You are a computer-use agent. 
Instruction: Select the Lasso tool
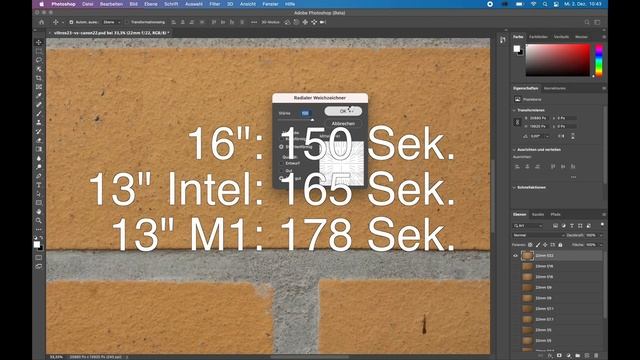tap(39, 60)
